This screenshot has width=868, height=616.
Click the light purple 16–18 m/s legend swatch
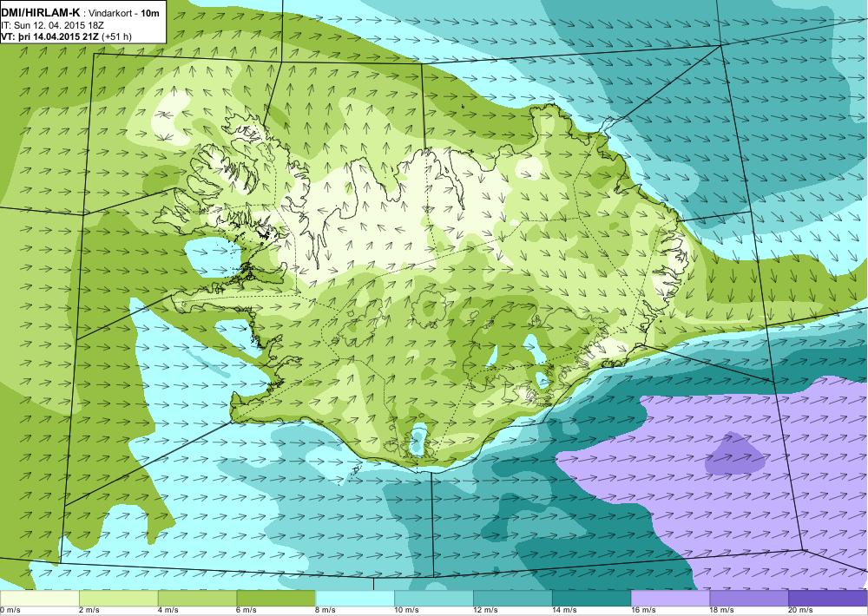tap(670, 598)
